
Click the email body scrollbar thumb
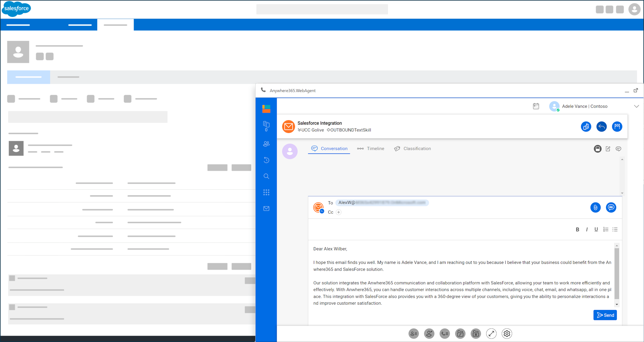pos(617,273)
